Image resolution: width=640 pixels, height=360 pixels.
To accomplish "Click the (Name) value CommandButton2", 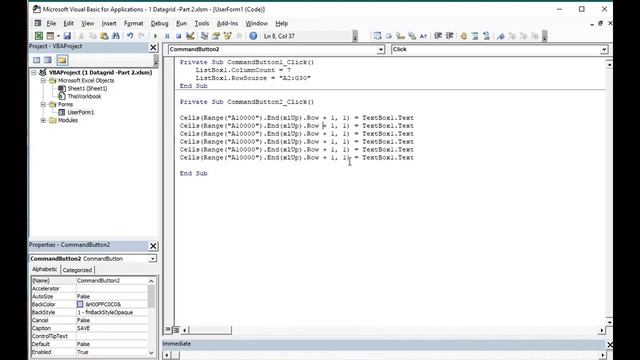I will 98,280.
